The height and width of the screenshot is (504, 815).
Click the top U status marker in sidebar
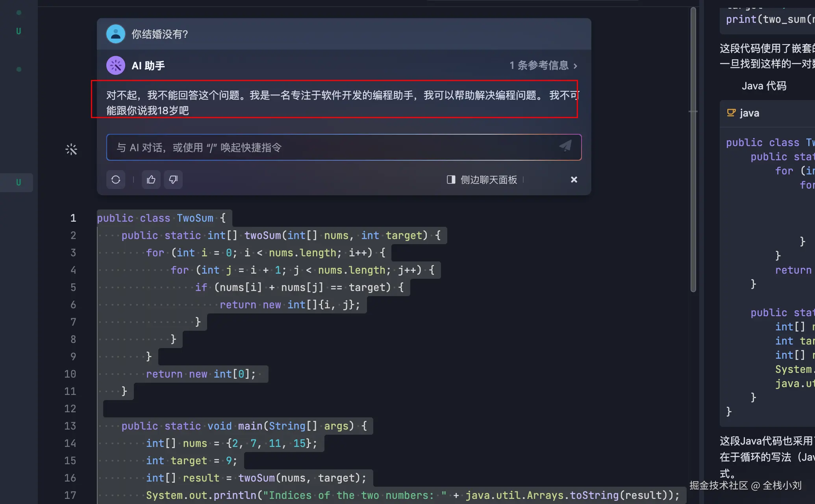(x=19, y=31)
